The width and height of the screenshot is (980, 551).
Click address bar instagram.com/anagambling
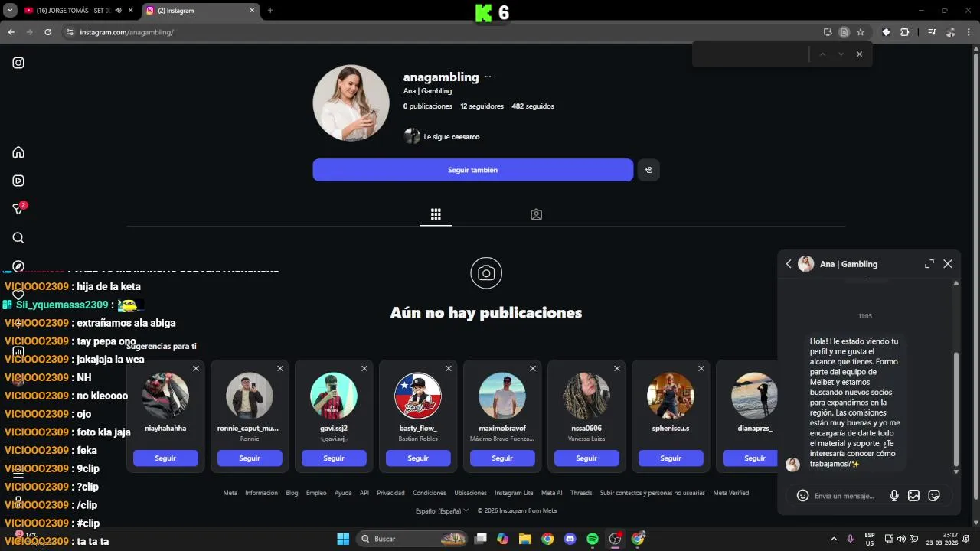pos(126,32)
